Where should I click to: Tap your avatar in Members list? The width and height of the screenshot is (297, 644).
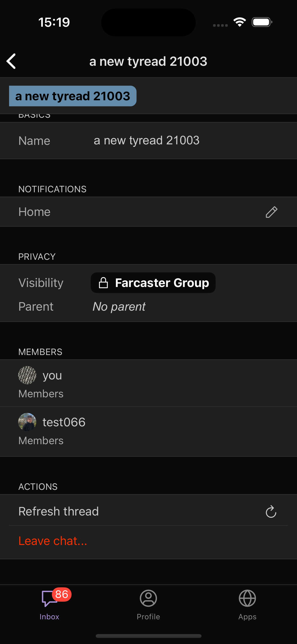click(27, 375)
